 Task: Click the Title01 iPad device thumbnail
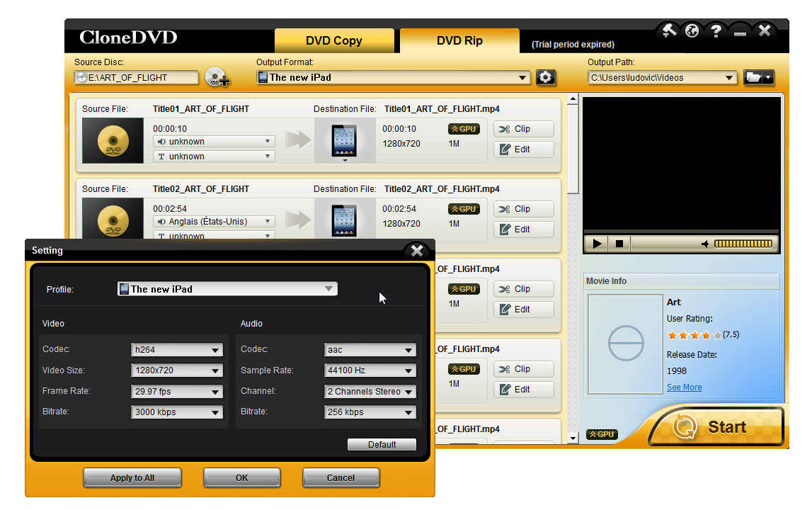coord(345,140)
